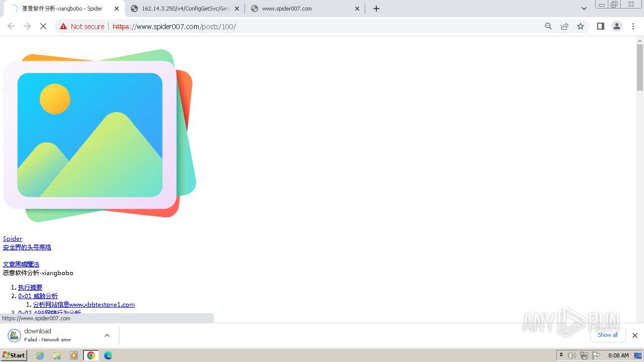
Task: Open the zoom magnifier in address bar
Action: click(548, 26)
